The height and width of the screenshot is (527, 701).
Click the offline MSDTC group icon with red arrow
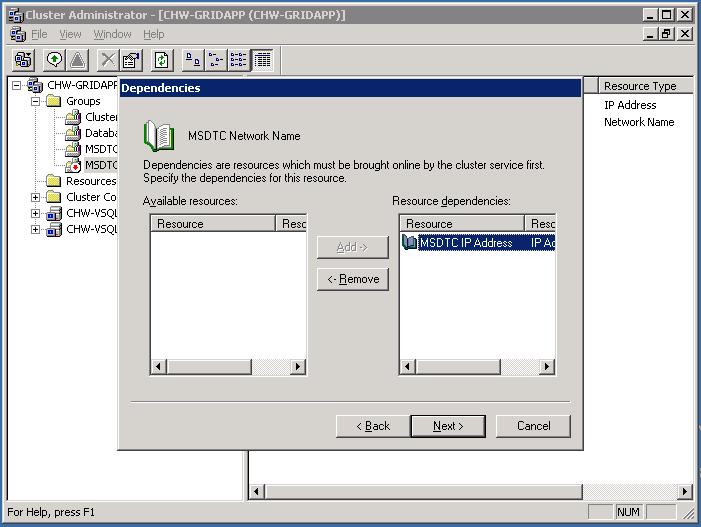[x=73, y=165]
